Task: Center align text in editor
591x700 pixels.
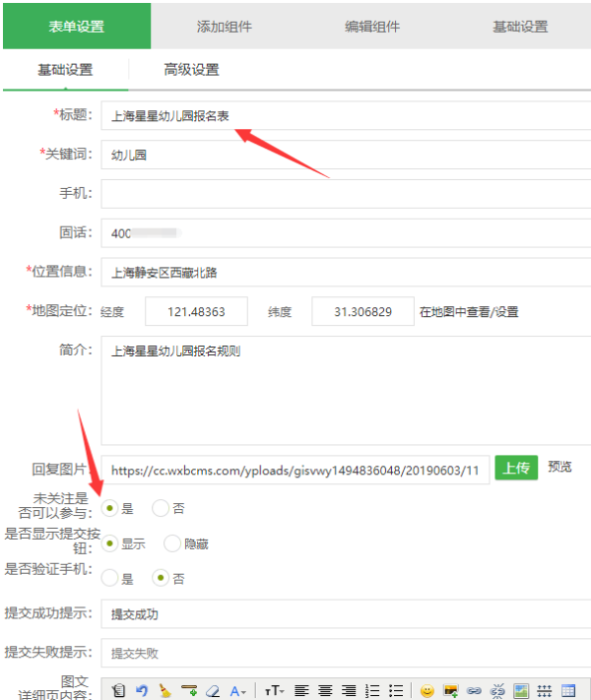Action: pos(325,690)
